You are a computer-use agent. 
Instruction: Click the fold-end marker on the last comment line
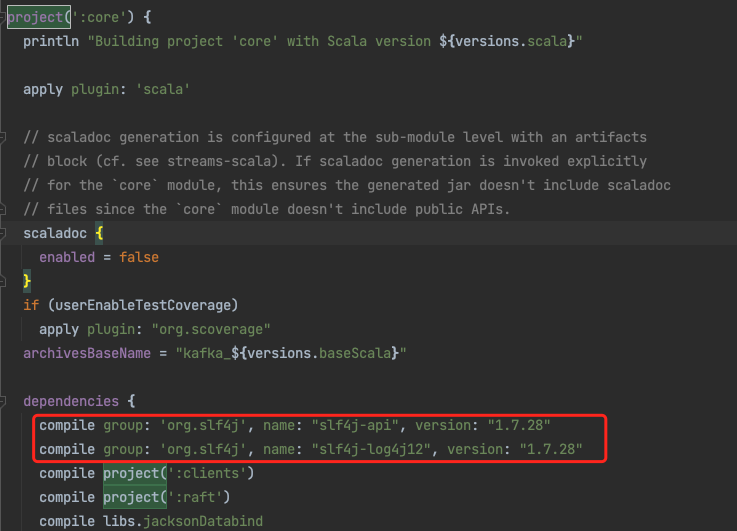click(x=6, y=208)
